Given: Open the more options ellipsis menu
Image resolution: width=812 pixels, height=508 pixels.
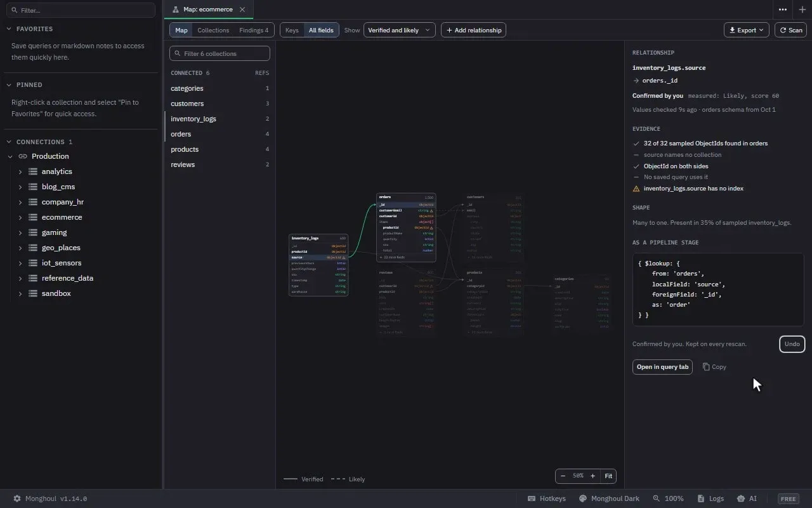Looking at the screenshot, I should point(783,10).
